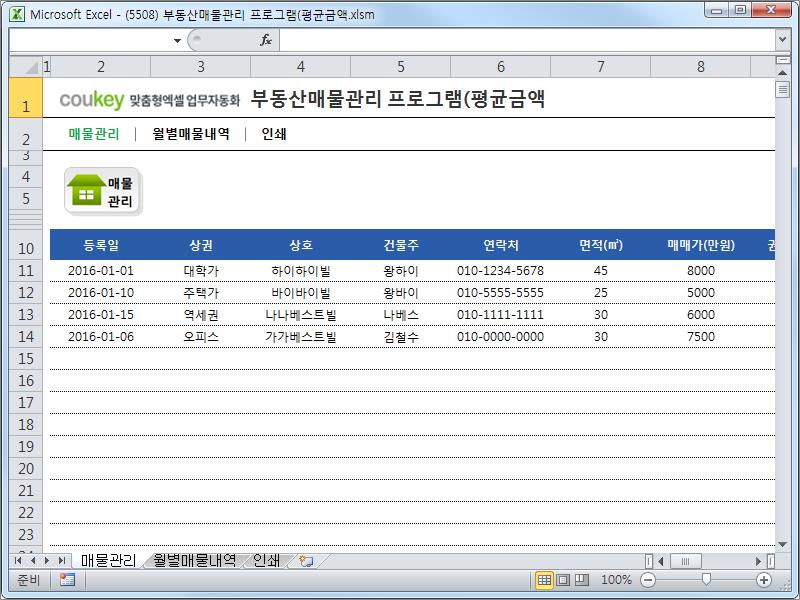This screenshot has height=600, width=800.
Task: Select the cell 하이하이빌
Action: tap(301, 271)
